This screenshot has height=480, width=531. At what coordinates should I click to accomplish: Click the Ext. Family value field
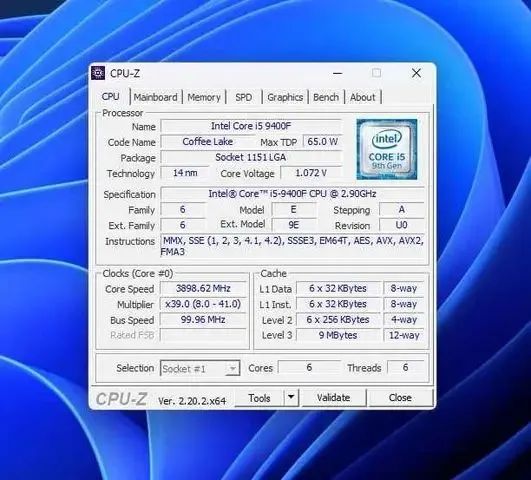click(183, 225)
